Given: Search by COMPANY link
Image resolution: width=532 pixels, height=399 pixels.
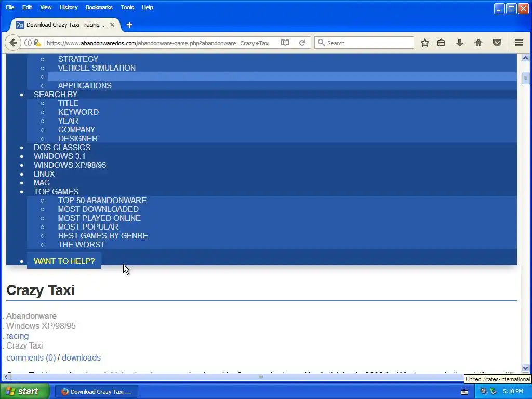Looking at the screenshot, I should 76,129.
